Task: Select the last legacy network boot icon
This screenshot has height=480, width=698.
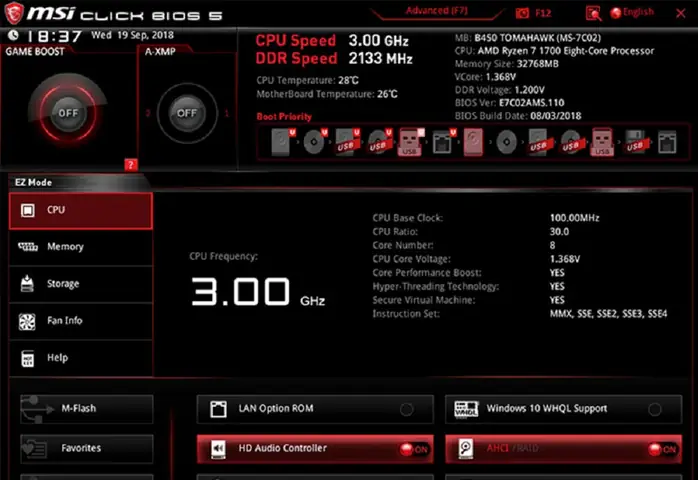Action: (667, 142)
